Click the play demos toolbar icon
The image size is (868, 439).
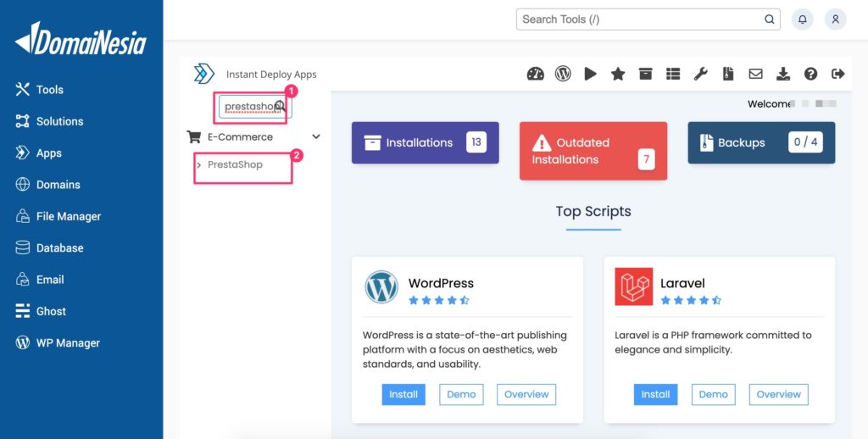591,74
